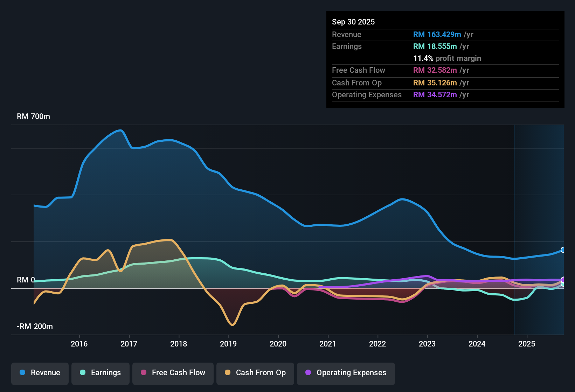Click the teal Earnings legend dot
The height and width of the screenshot is (392, 575).
83,373
